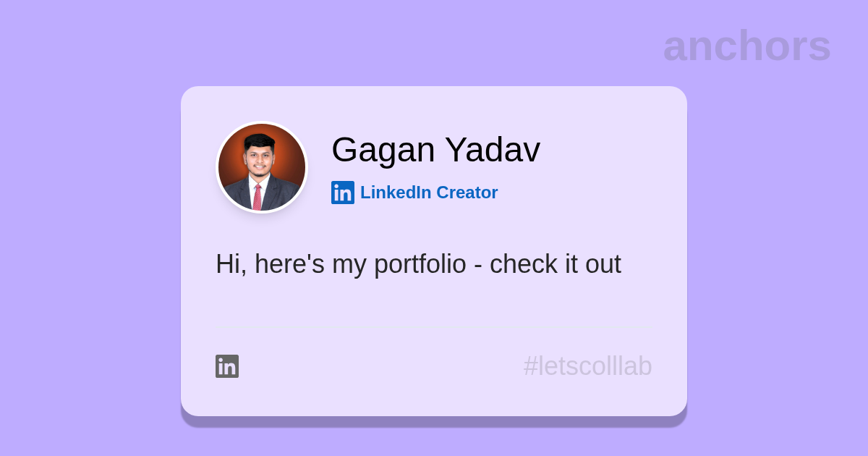Select the LinkedIn Creator label

coord(428,193)
